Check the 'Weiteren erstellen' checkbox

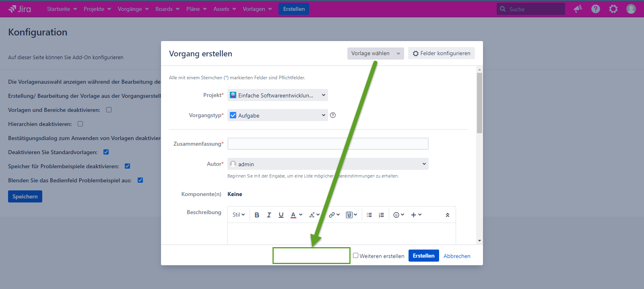point(356,256)
